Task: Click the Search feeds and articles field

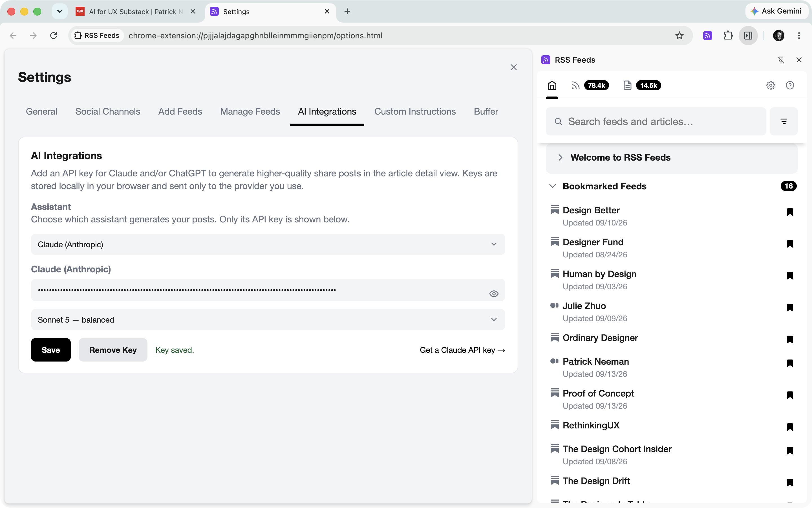Action: [x=656, y=121]
